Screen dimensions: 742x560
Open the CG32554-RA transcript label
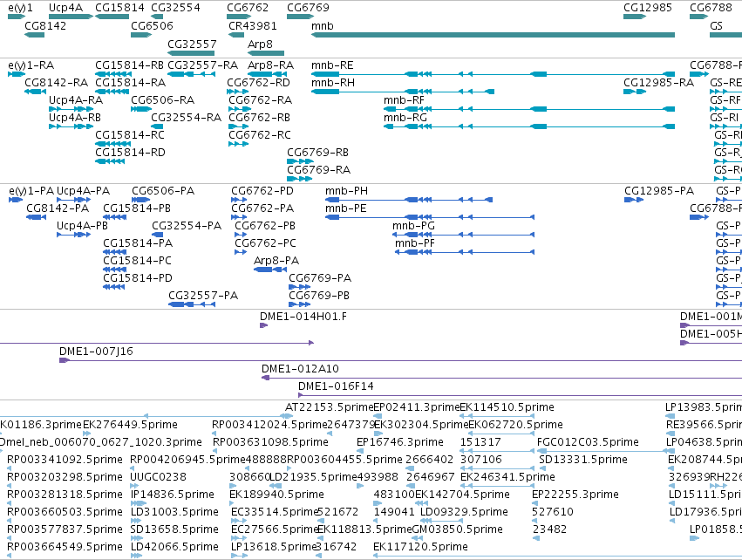point(186,118)
